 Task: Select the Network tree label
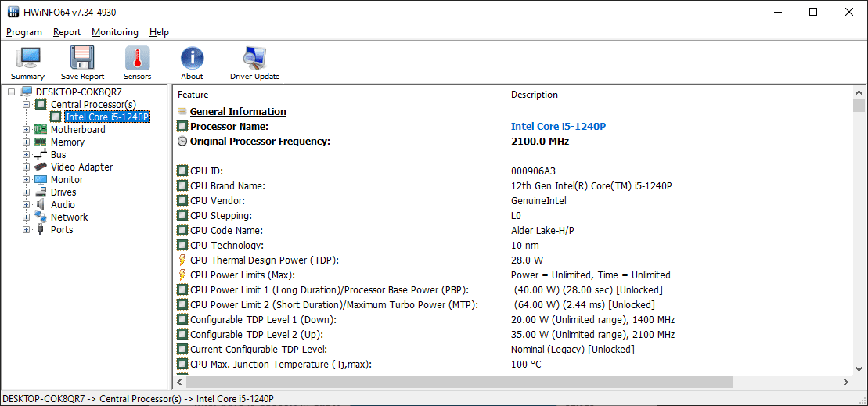(x=69, y=217)
